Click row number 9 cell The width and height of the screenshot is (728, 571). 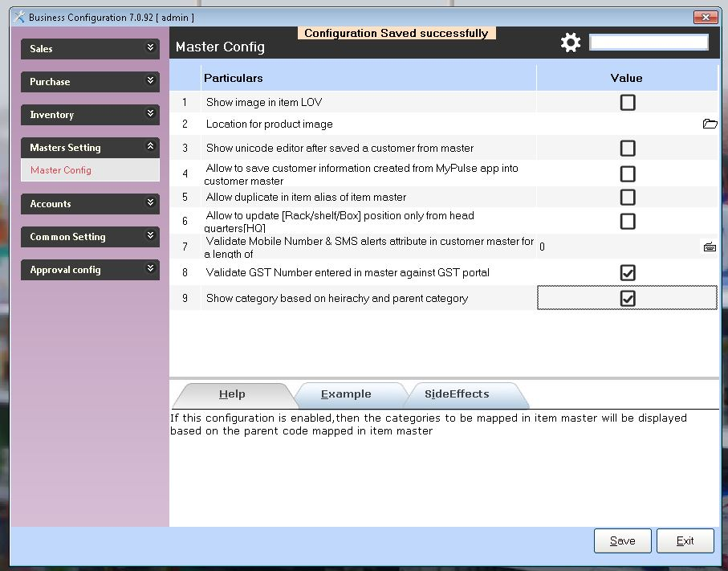185,298
